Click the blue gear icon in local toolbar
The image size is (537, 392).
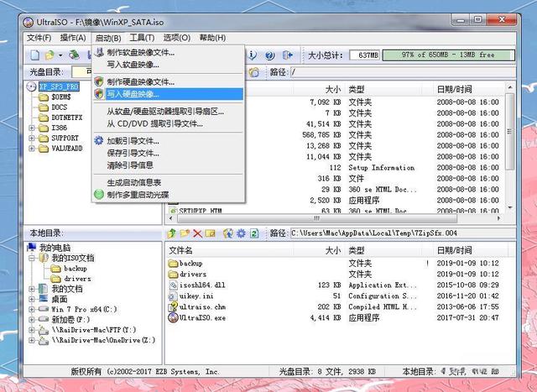[241, 233]
